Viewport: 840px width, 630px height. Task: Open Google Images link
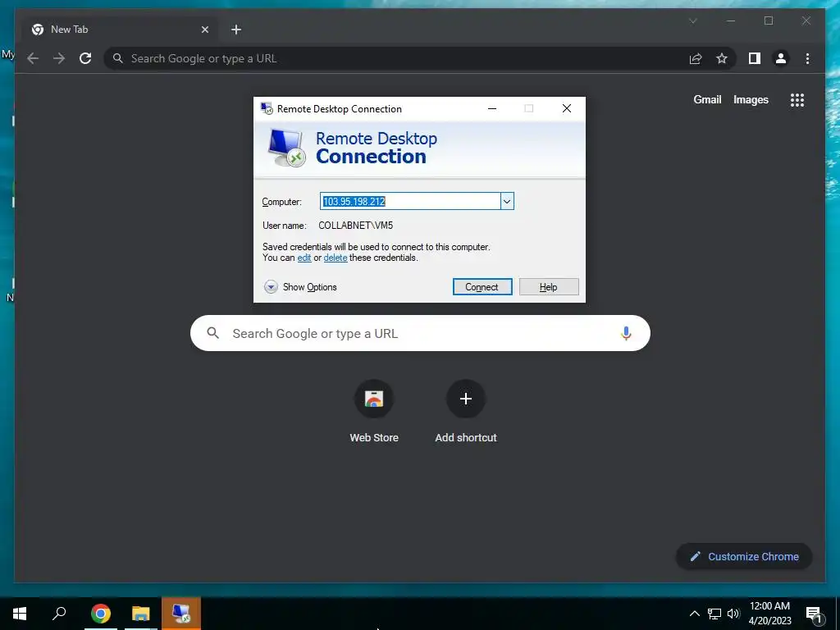click(x=751, y=99)
